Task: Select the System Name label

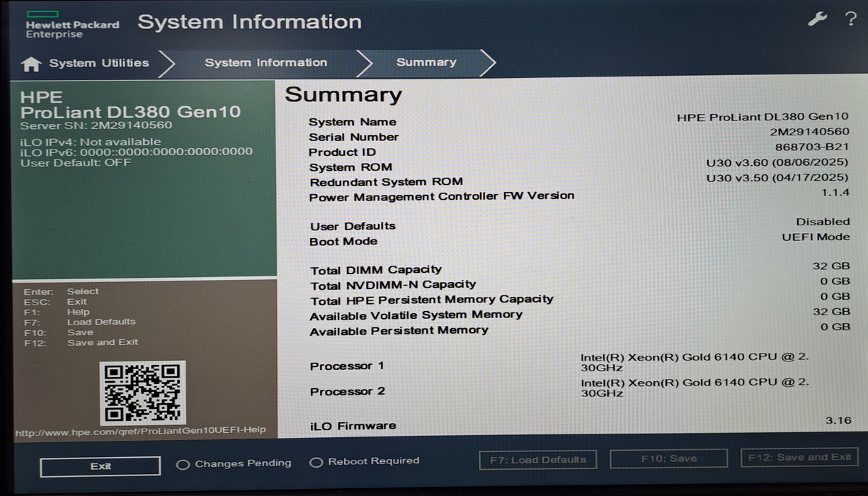Action: 353,122
